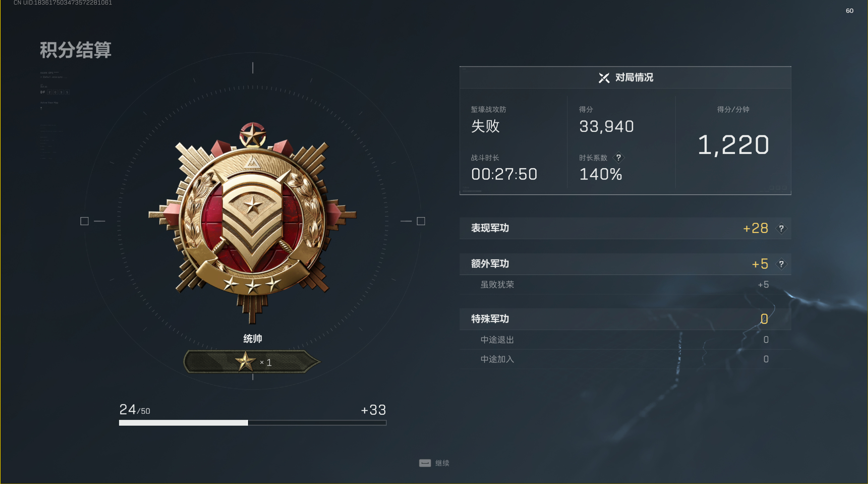Viewport: 868px width, 484px height.
Task: Select the 中途加入 entry row
Action: [x=625, y=359]
